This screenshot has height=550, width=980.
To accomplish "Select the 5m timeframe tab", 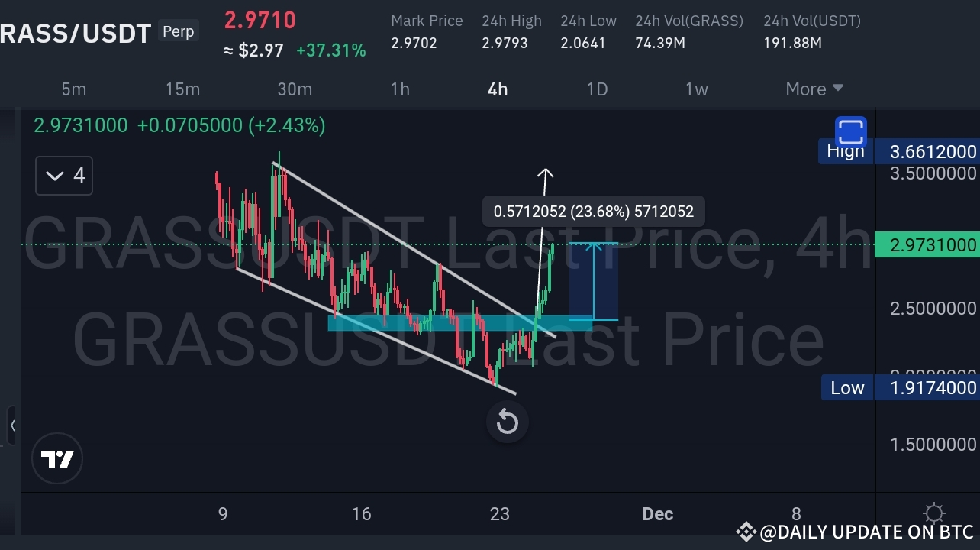I will (73, 89).
